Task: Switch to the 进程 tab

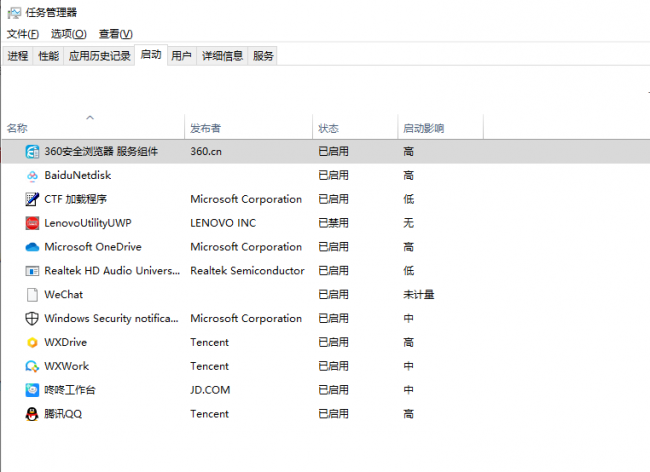Action: click(18, 56)
